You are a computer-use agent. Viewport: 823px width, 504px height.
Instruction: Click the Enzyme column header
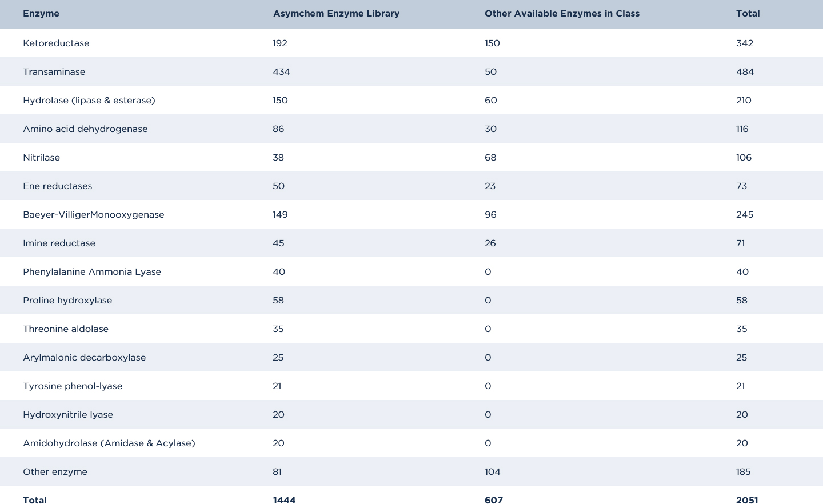click(x=41, y=14)
